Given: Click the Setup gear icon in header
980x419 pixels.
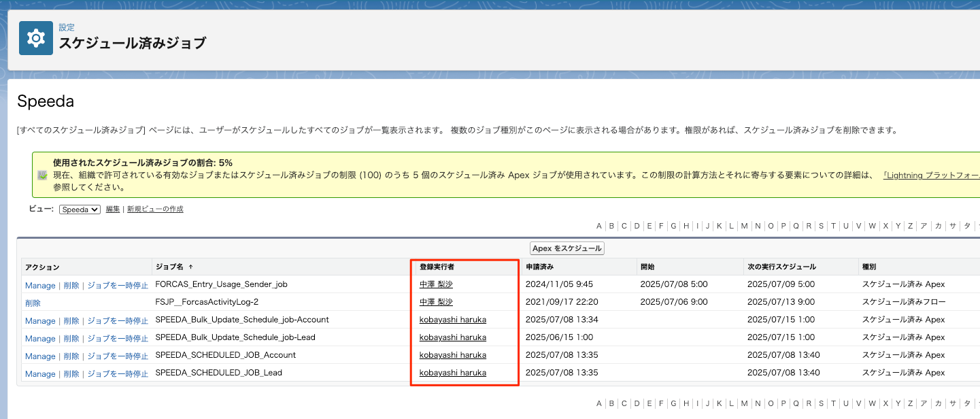Looking at the screenshot, I should [36, 38].
